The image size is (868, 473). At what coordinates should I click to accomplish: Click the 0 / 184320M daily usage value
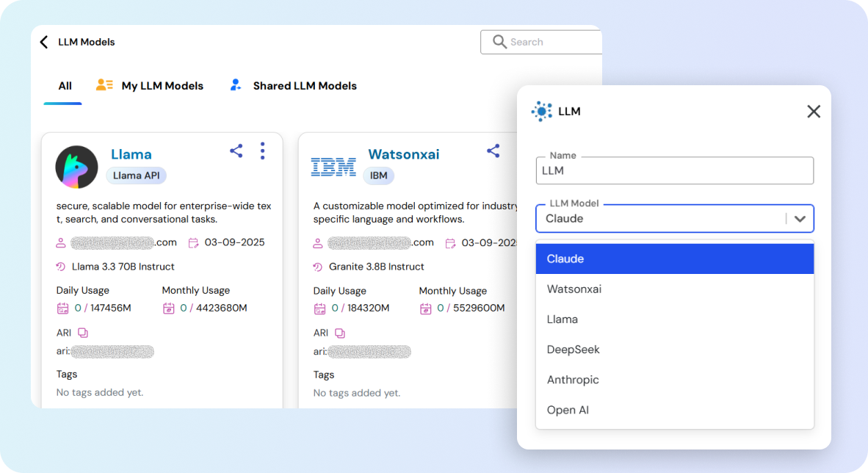coord(361,308)
